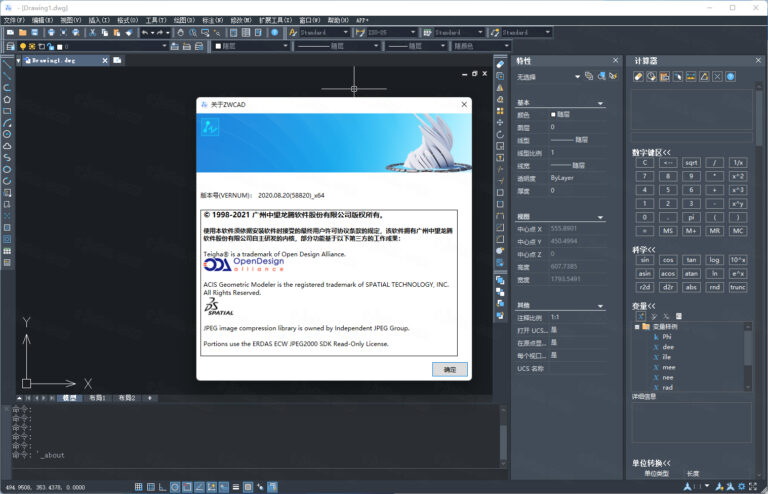
Task: Toggle Object Snap in status bar
Action: tap(187, 487)
